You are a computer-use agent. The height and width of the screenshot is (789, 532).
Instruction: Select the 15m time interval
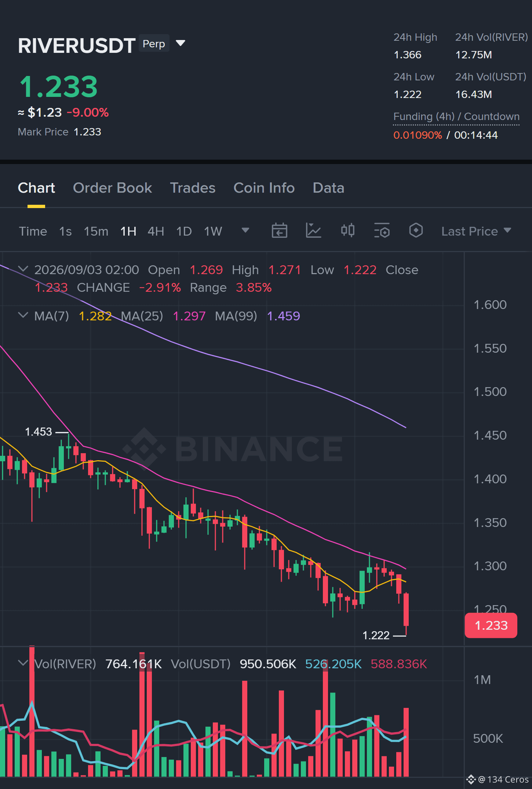tap(96, 231)
